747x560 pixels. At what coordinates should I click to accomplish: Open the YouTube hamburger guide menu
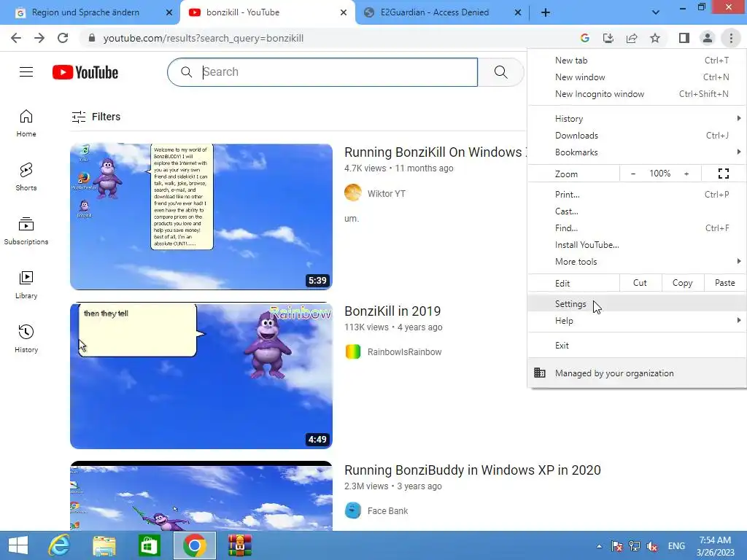click(26, 72)
